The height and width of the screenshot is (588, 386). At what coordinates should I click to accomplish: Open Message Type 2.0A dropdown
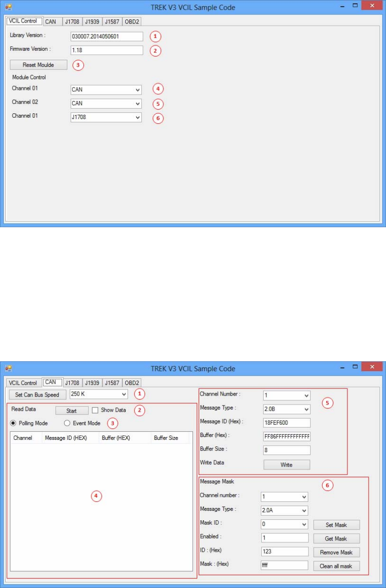284,510
